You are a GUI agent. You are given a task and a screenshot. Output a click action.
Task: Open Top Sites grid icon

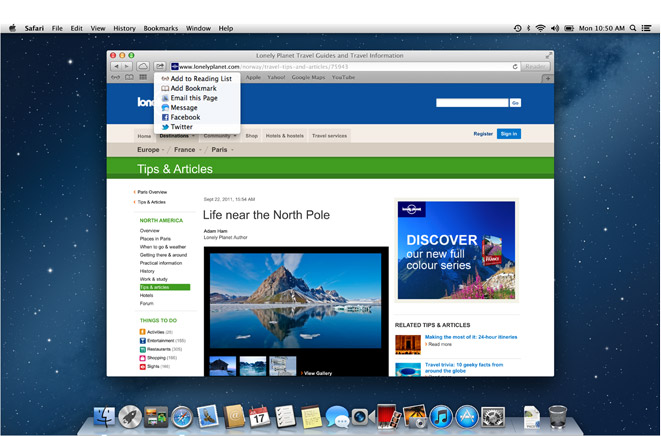(x=143, y=78)
